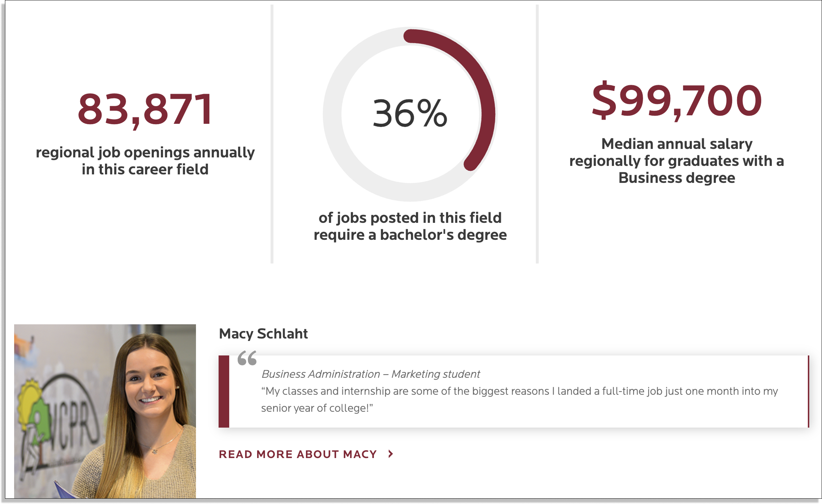Select Macy Schlaht's portrait photo
The width and height of the screenshot is (822, 504).
click(105, 411)
